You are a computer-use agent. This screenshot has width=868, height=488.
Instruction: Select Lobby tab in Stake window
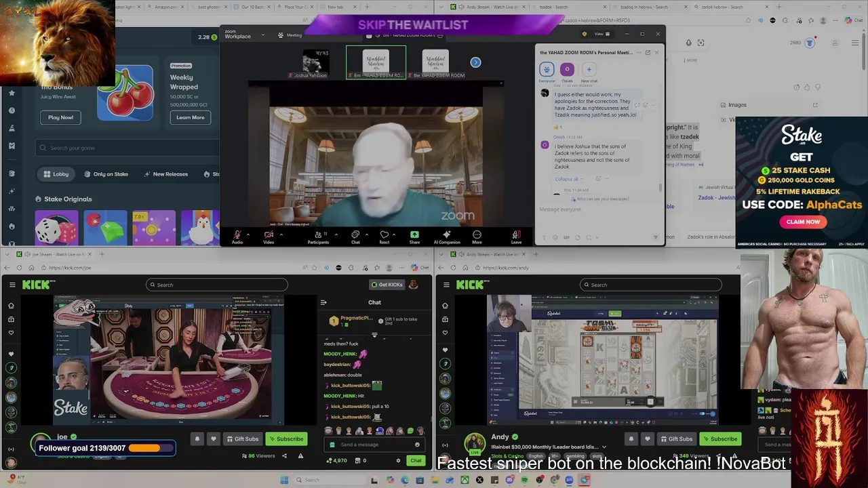56,174
